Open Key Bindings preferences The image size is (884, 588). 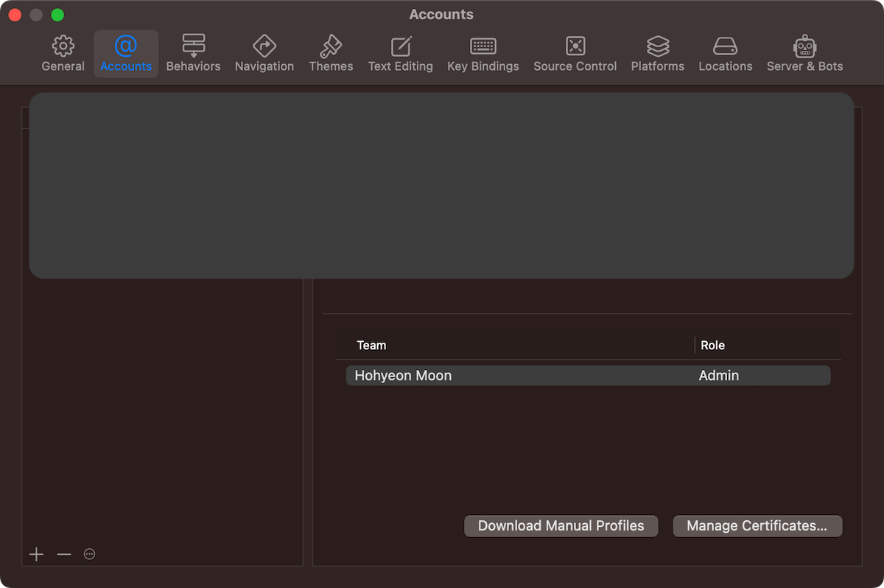coord(483,54)
